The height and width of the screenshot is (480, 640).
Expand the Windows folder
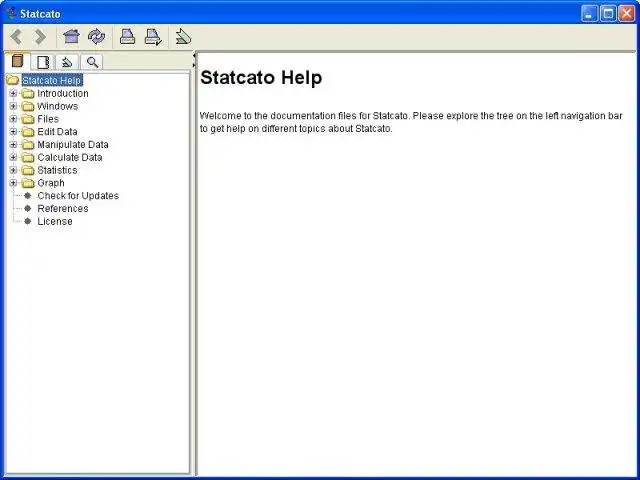13,106
